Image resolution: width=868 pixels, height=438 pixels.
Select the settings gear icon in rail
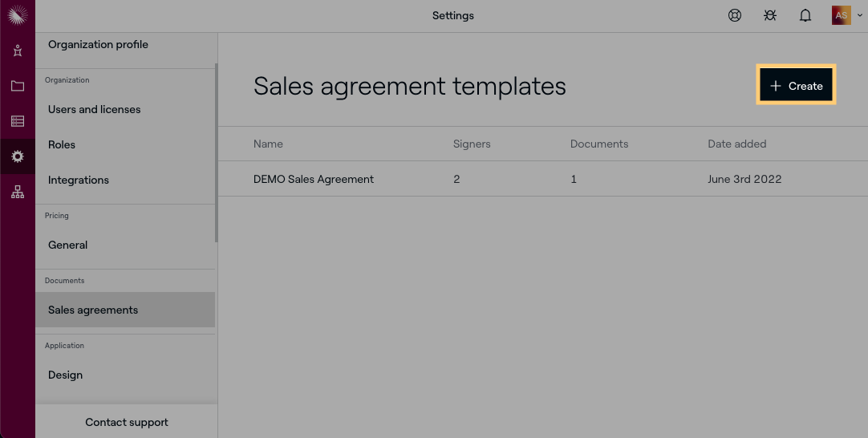tap(18, 156)
